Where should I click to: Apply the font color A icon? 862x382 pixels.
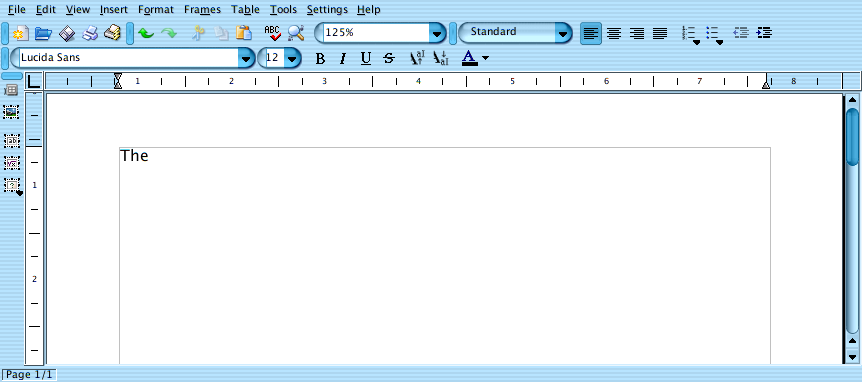(469, 58)
